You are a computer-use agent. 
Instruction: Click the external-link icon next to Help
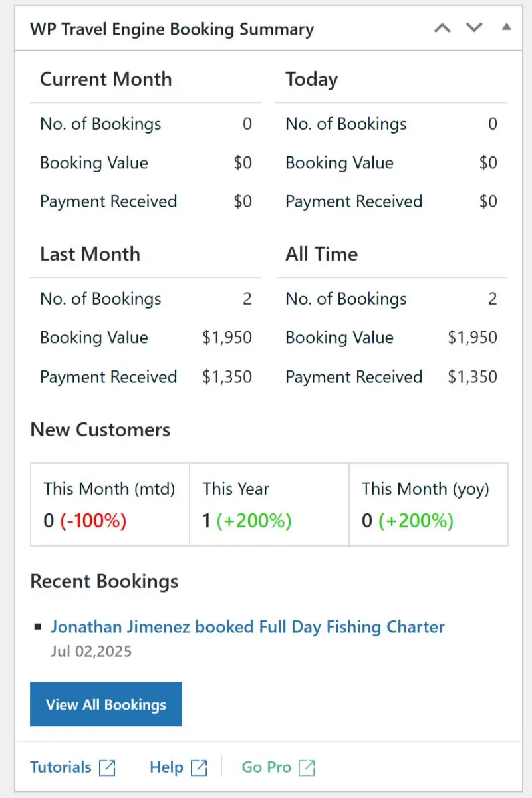coord(199,767)
